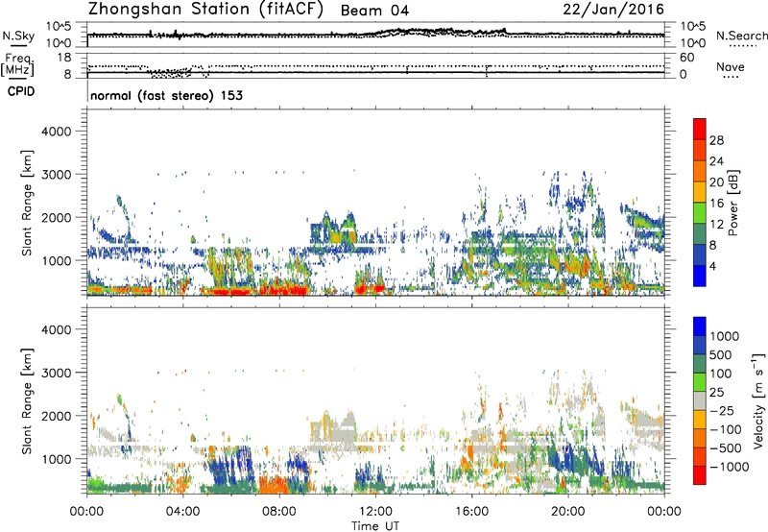The width and height of the screenshot is (768, 532).
Task: Click the '-1000' label on the Velocity color bar
Action: [x=729, y=467]
